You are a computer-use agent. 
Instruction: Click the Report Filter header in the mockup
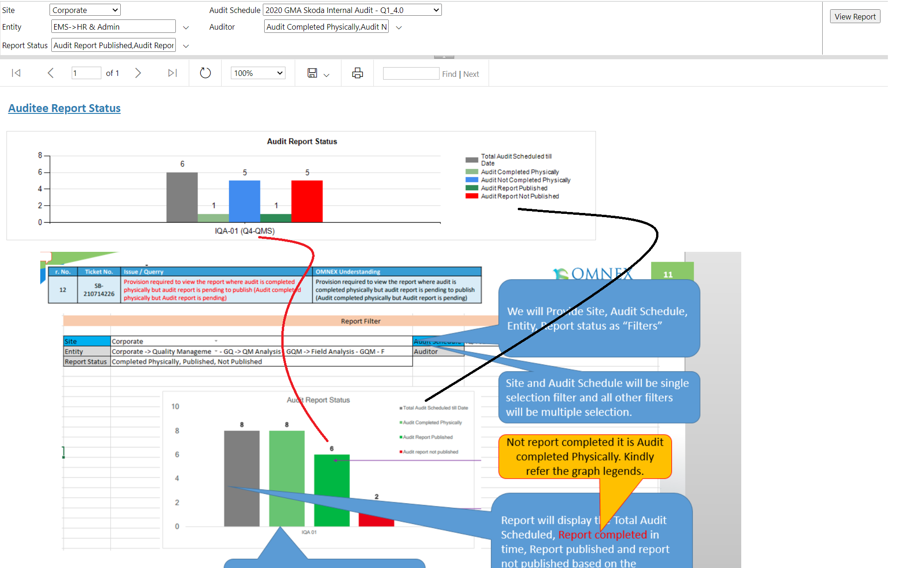click(360, 321)
